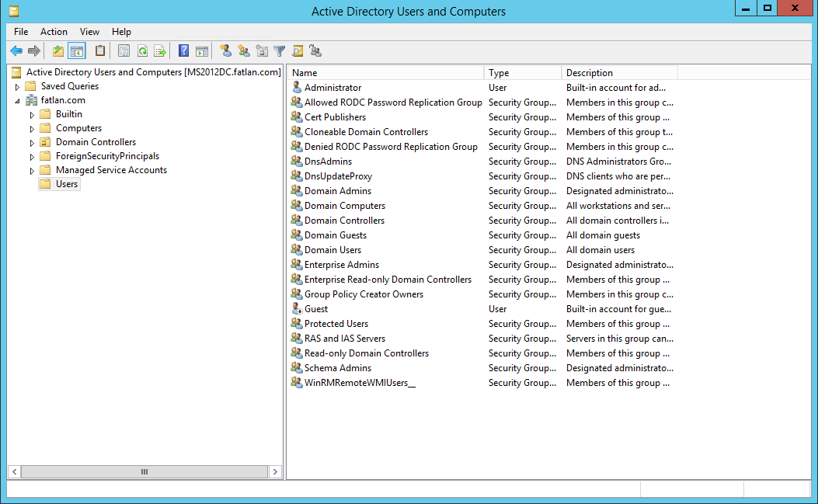Sort by the Type column header

(x=523, y=73)
